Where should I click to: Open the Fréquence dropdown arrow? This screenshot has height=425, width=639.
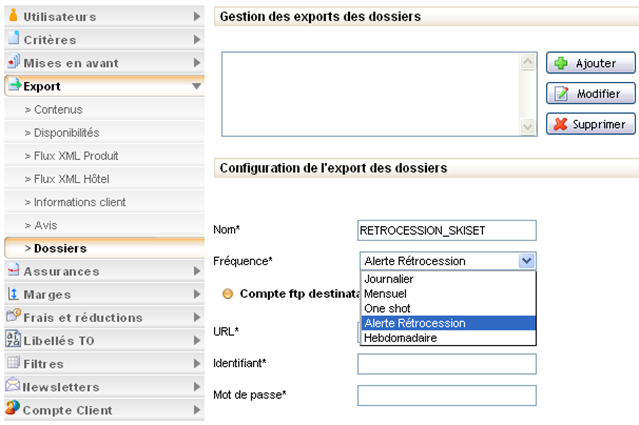(x=527, y=261)
